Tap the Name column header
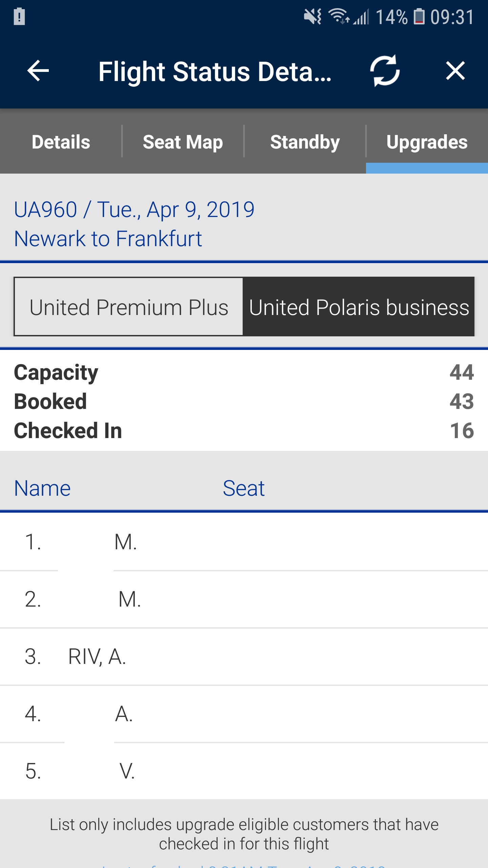The height and width of the screenshot is (868, 488). point(42,488)
